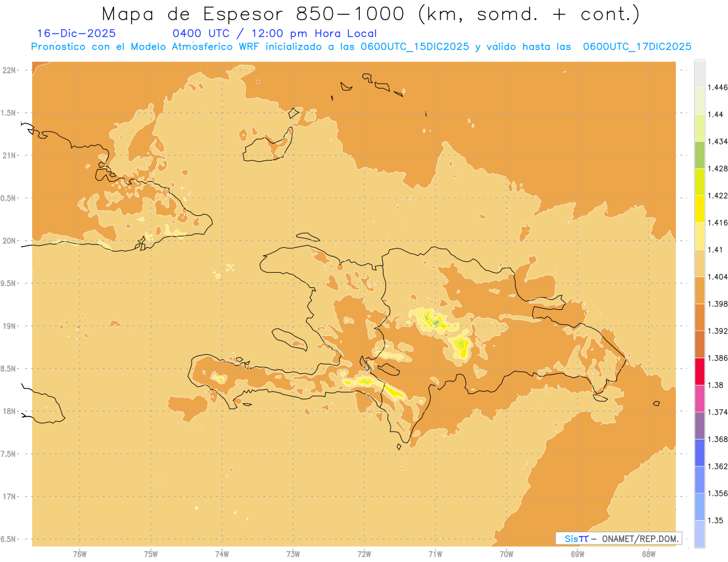The width and height of the screenshot is (728, 562).
Task: Click the 1.416 colorbar value
Action: click(717, 222)
